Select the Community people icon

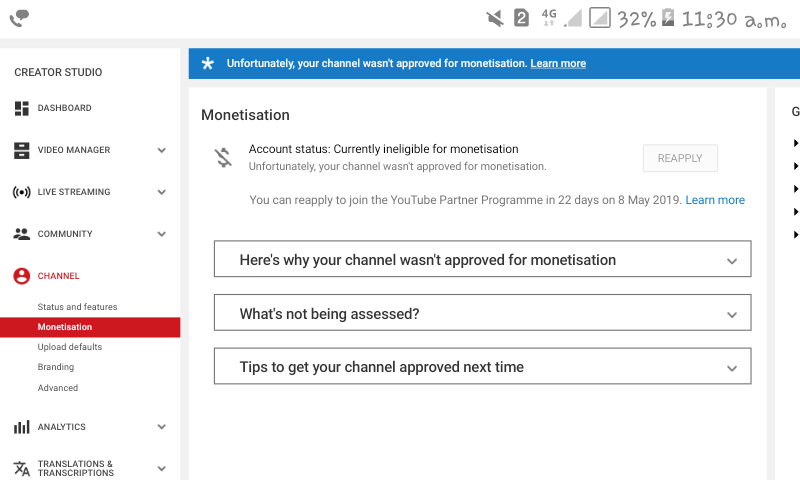click(x=21, y=234)
